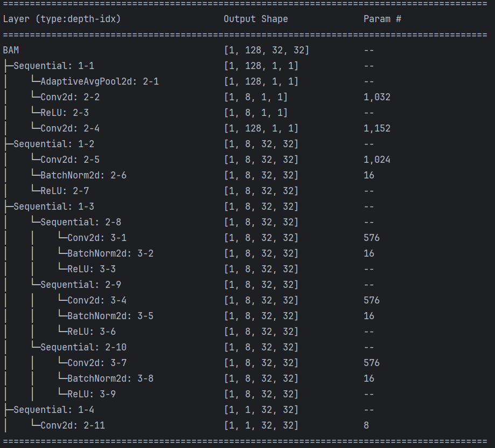Image resolution: width=495 pixels, height=448 pixels.
Task: Pick the "ReLU: 2-3" layer name
Action: coord(65,113)
